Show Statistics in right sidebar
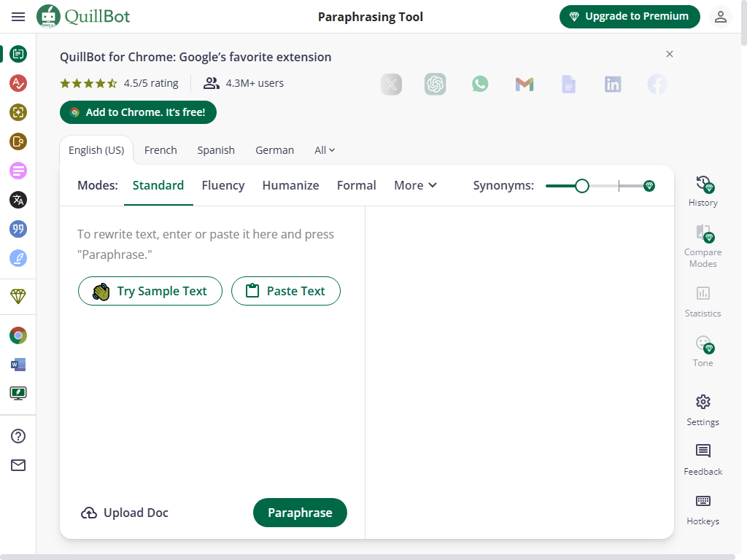747x560 pixels. [703, 302]
